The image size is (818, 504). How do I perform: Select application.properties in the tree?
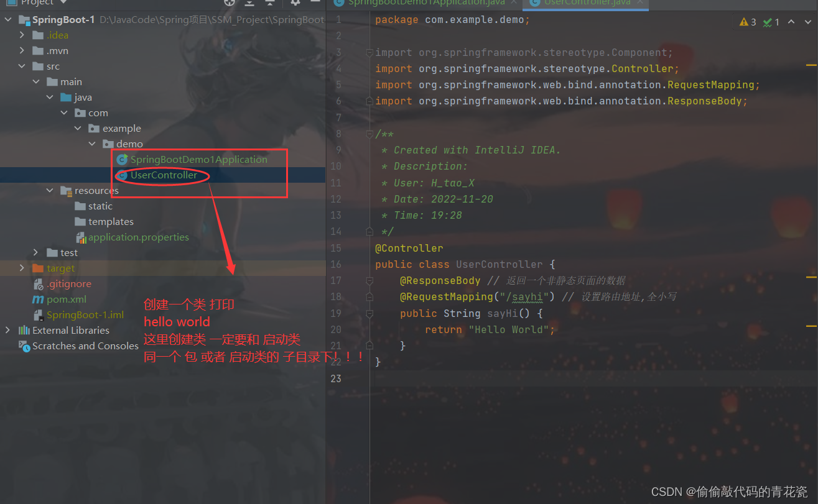(138, 237)
